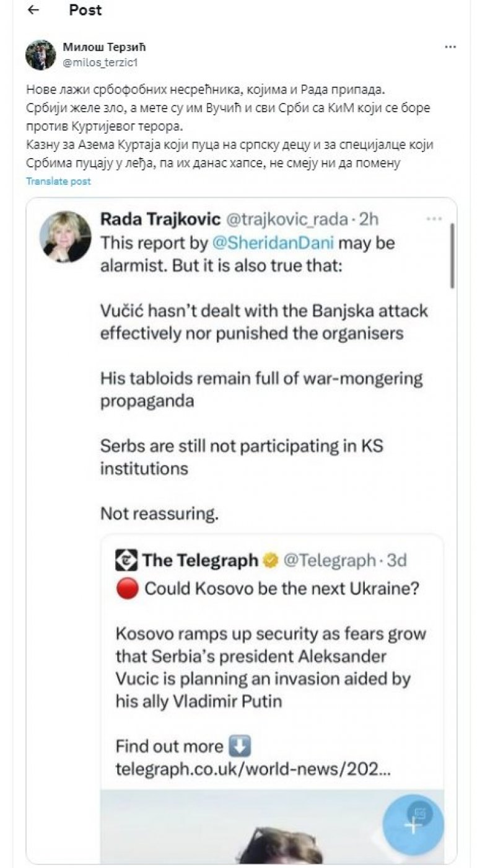Click The Telegraph logo icon
477x868 pixels.
click(126, 560)
